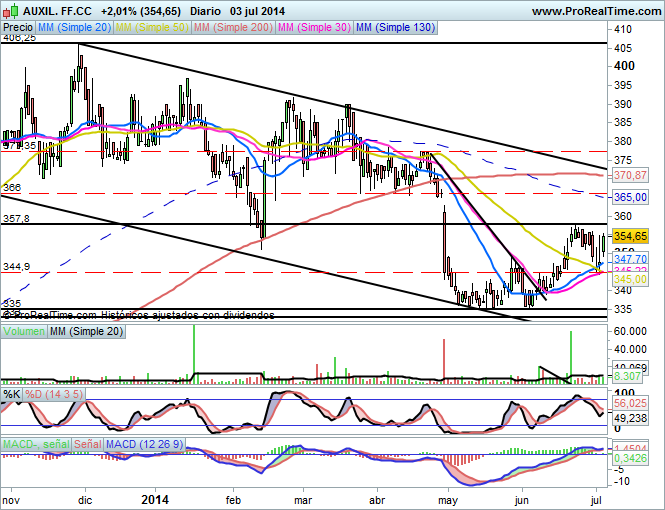The image size is (665, 510).
Task: Select the MM (Simple 20) price indicator label
Action: click(73, 28)
